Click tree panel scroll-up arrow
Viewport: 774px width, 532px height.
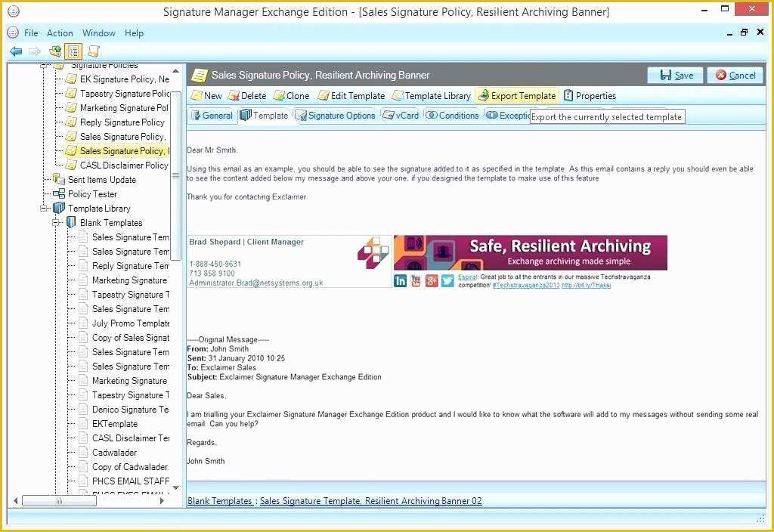[x=175, y=72]
